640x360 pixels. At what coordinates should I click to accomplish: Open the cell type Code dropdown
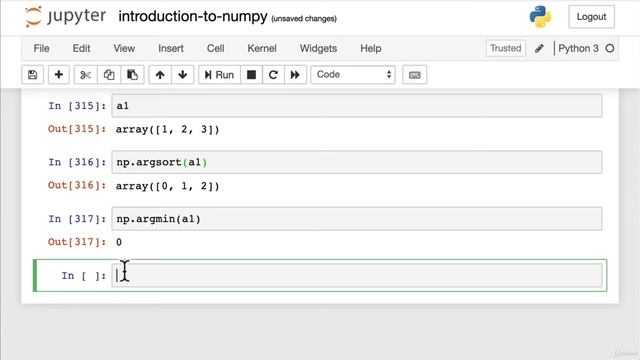coord(353,75)
